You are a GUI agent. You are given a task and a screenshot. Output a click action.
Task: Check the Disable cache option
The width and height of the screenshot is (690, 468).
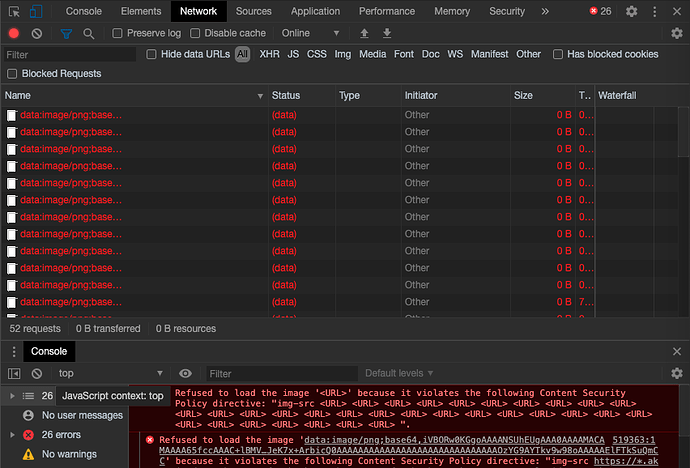(x=196, y=33)
